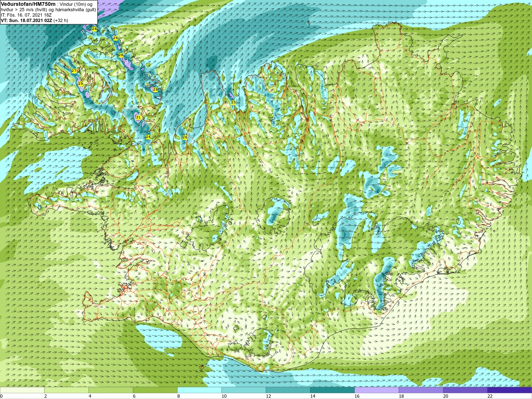This screenshot has height=399, width=532.
Task: Click the '(+32 h)' forecast offset text
Action: pos(61,20)
